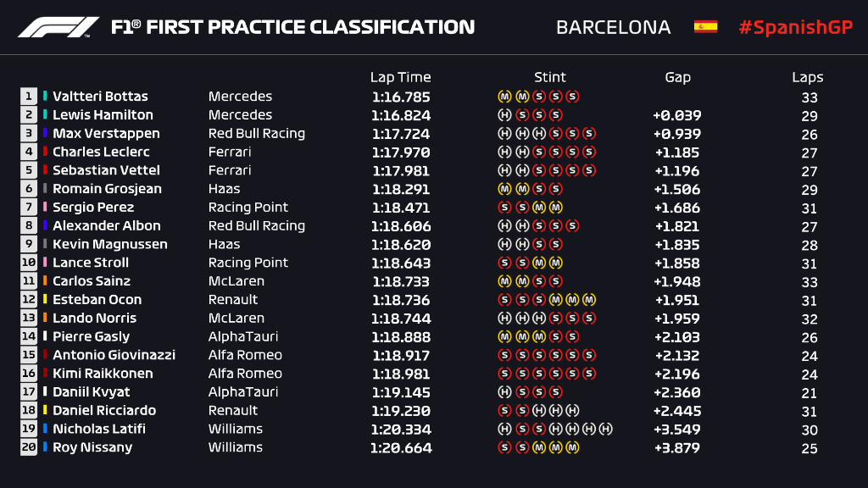Click the Stint column header

[x=550, y=77]
